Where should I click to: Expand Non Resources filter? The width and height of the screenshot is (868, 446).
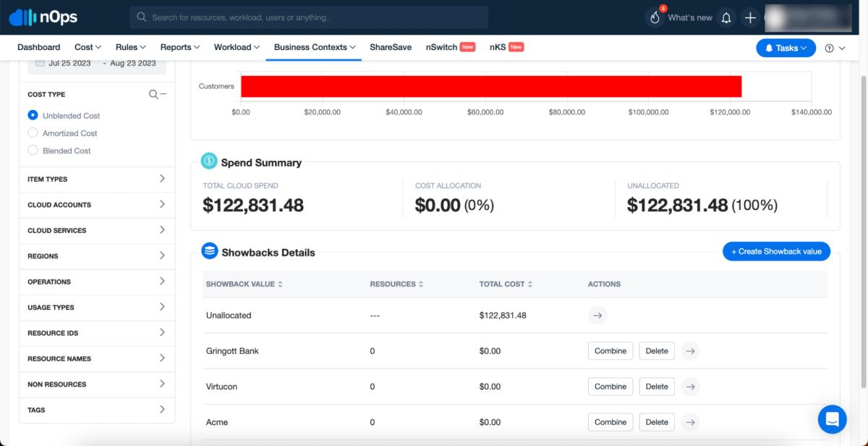pyautogui.click(x=97, y=384)
